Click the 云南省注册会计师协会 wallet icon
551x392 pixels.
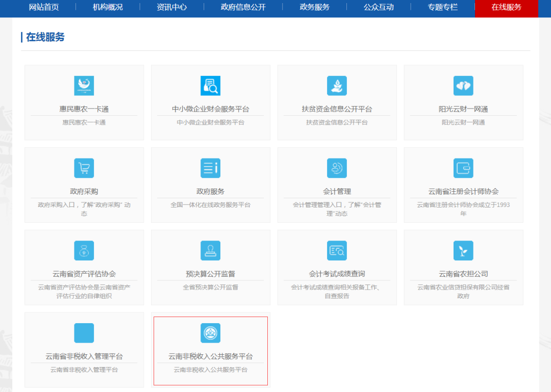click(x=463, y=168)
